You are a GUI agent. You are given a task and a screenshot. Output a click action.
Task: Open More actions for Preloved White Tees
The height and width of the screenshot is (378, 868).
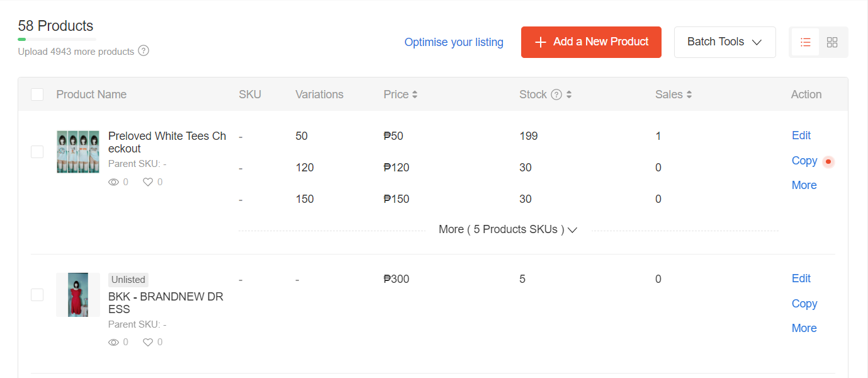[804, 185]
